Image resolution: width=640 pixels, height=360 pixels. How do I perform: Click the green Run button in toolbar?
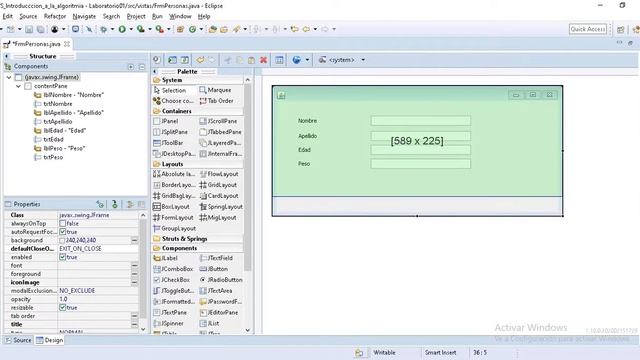pyautogui.click(x=122, y=29)
